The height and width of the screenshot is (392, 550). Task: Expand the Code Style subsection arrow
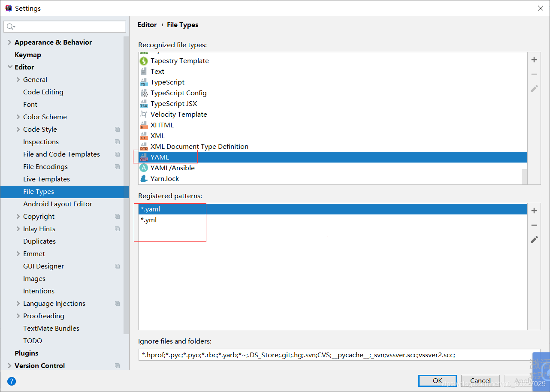pos(18,129)
